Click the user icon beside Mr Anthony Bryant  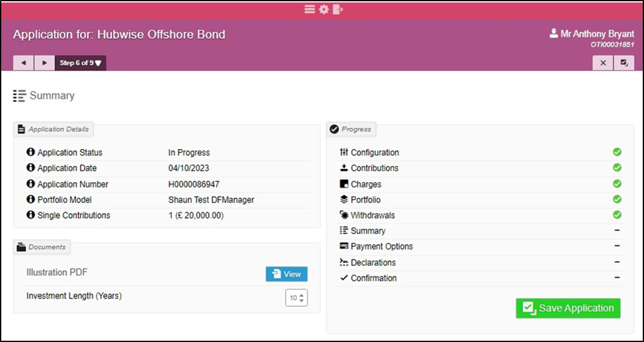point(553,33)
